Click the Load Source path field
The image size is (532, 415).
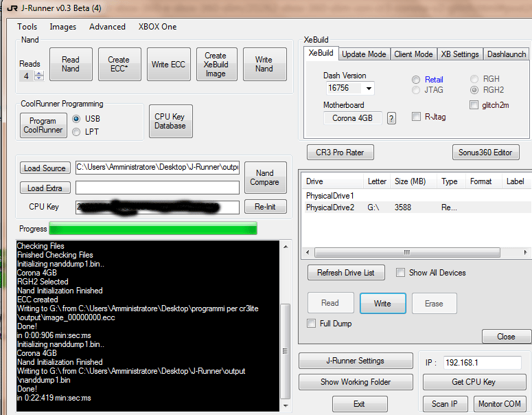[157, 168]
